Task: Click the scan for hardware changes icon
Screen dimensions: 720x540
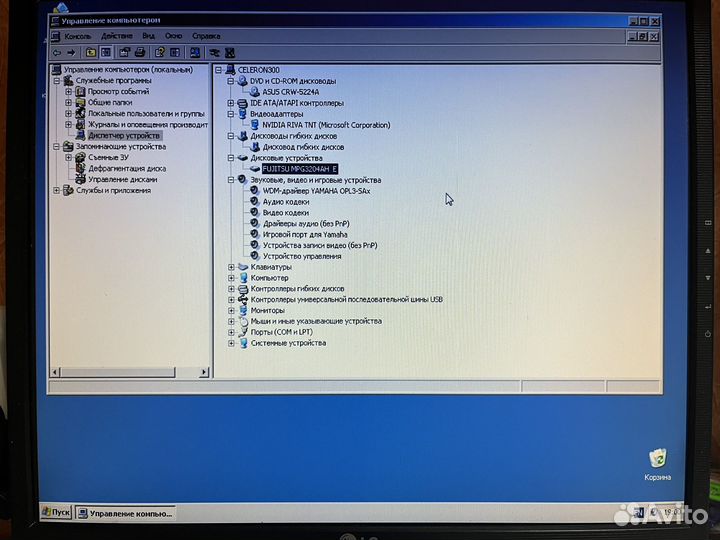Action: [x=195, y=53]
